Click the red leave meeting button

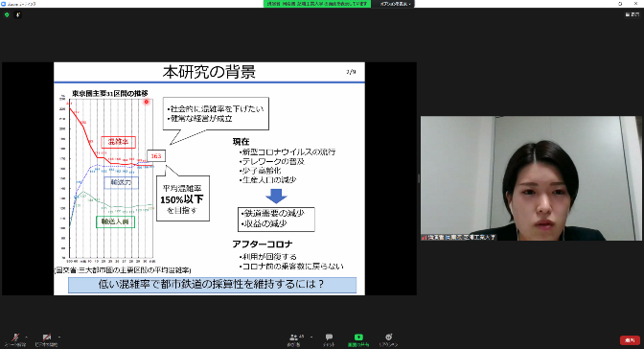(x=630, y=340)
